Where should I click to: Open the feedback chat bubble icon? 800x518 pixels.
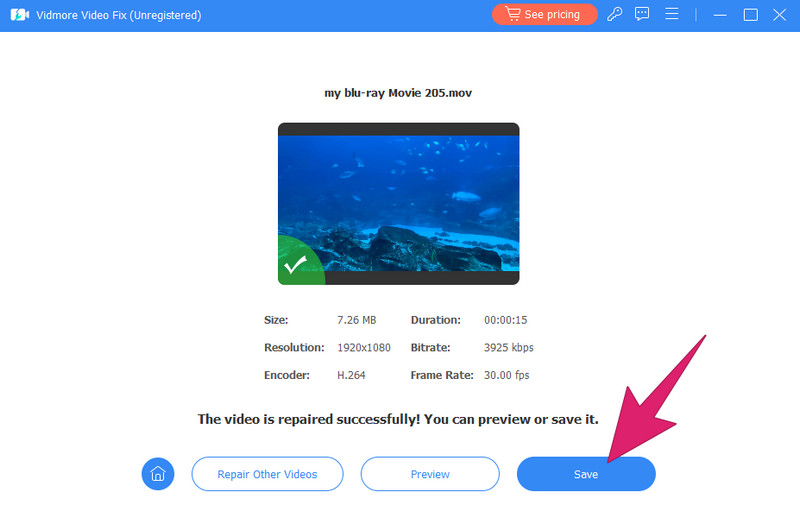pos(643,15)
